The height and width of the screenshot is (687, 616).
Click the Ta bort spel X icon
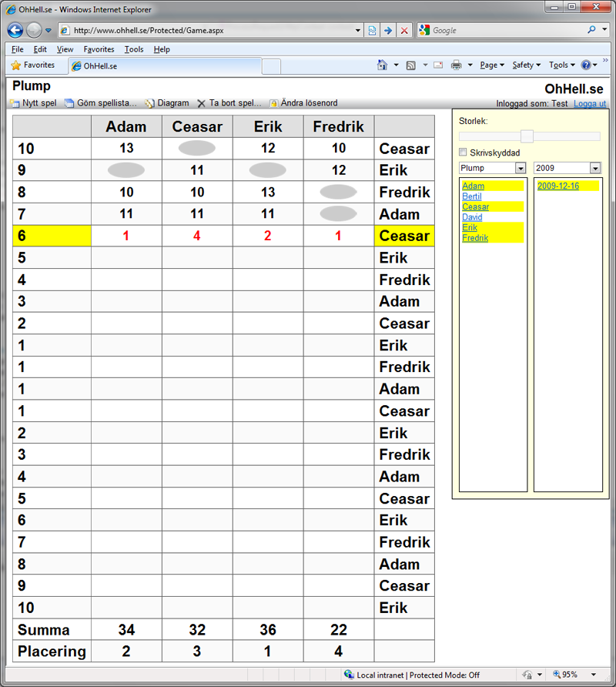pos(202,103)
